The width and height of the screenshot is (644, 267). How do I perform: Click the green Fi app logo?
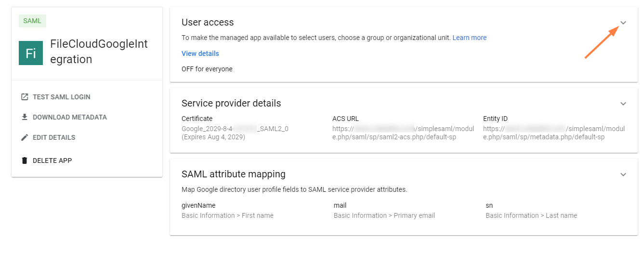(x=31, y=53)
